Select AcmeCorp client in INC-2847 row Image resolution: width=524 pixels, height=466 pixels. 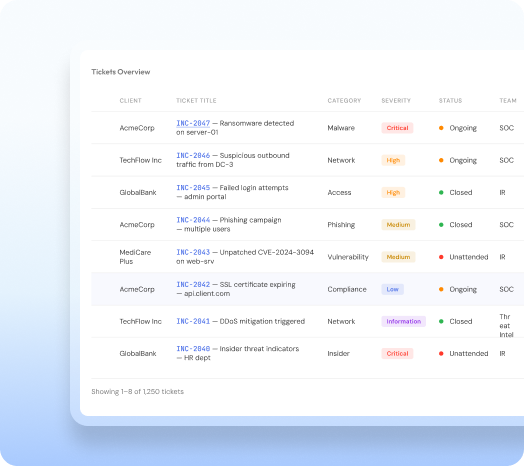(x=137, y=128)
